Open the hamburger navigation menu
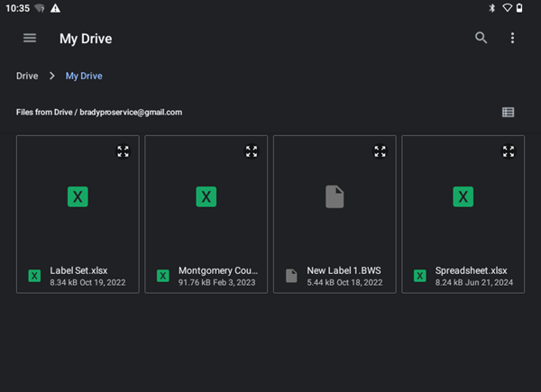The height and width of the screenshot is (392, 541). [30, 38]
